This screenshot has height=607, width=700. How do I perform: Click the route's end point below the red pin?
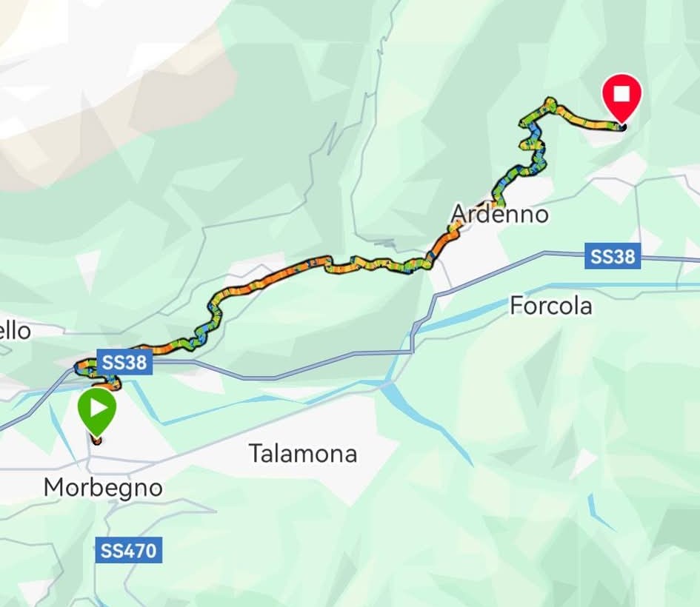622,127
